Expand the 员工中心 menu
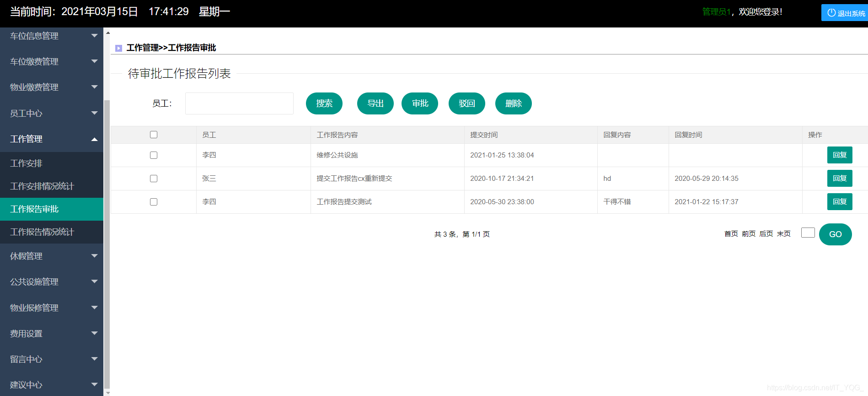 click(x=52, y=113)
